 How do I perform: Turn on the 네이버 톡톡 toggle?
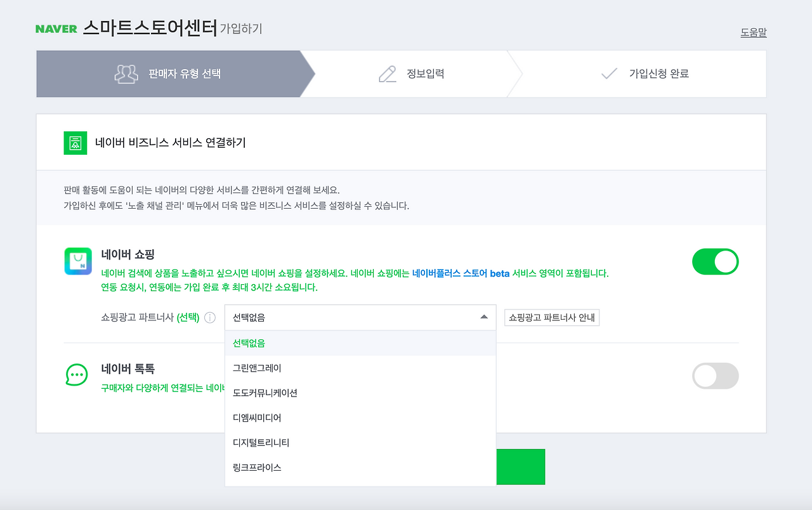tap(716, 376)
